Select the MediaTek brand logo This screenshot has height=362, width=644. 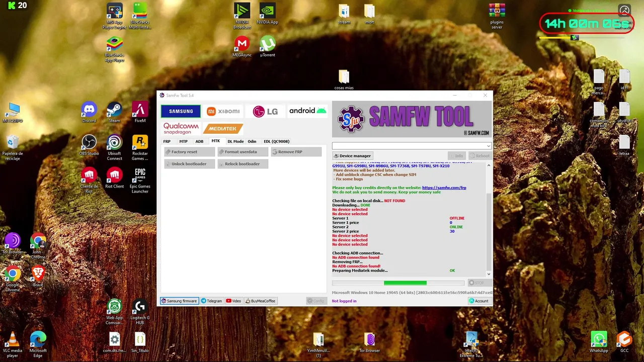(222, 128)
